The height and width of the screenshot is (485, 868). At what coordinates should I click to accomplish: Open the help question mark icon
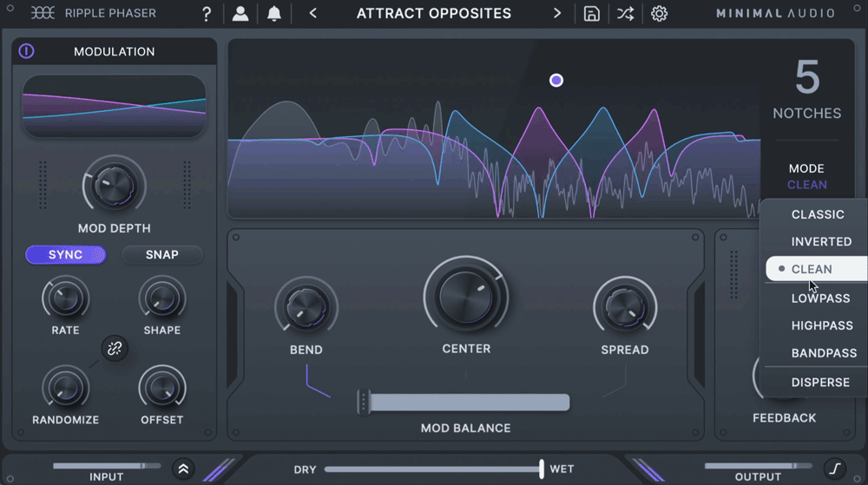[x=207, y=14]
